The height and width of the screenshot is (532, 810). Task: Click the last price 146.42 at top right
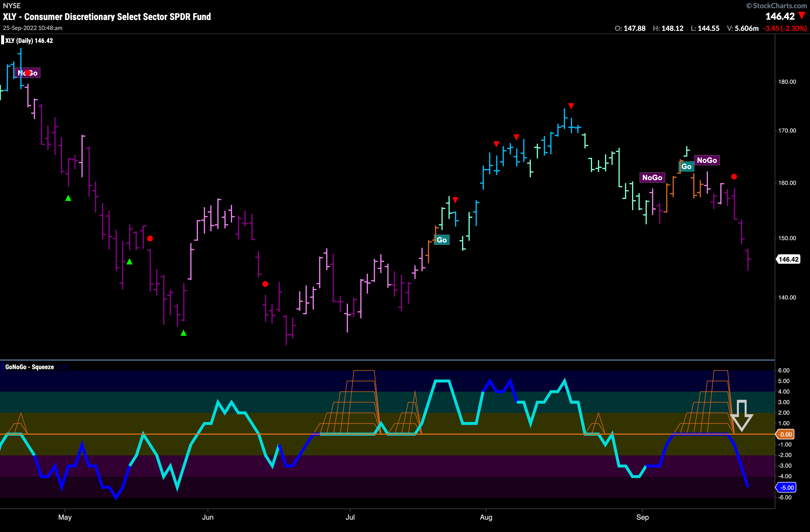(780, 16)
